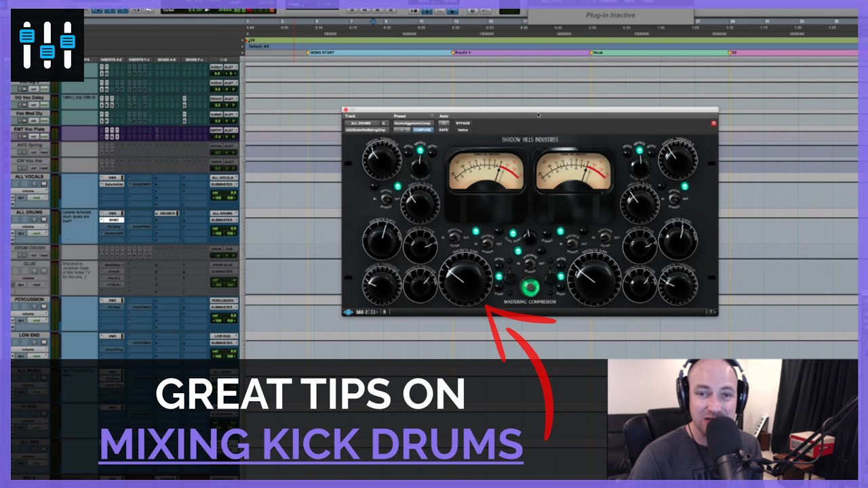Click the left VU gain reduction meter
Image resolution: width=868 pixels, height=488 pixels.
coord(487,171)
